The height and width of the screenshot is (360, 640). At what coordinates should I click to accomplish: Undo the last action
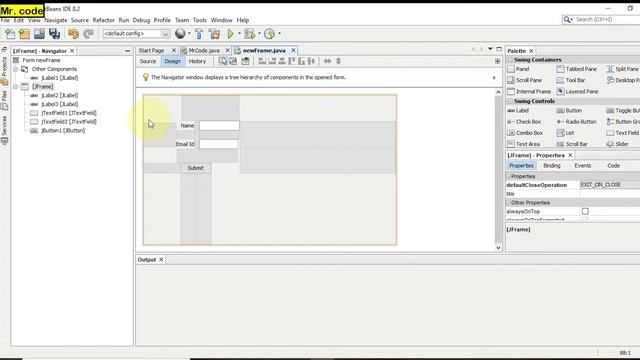point(73,34)
